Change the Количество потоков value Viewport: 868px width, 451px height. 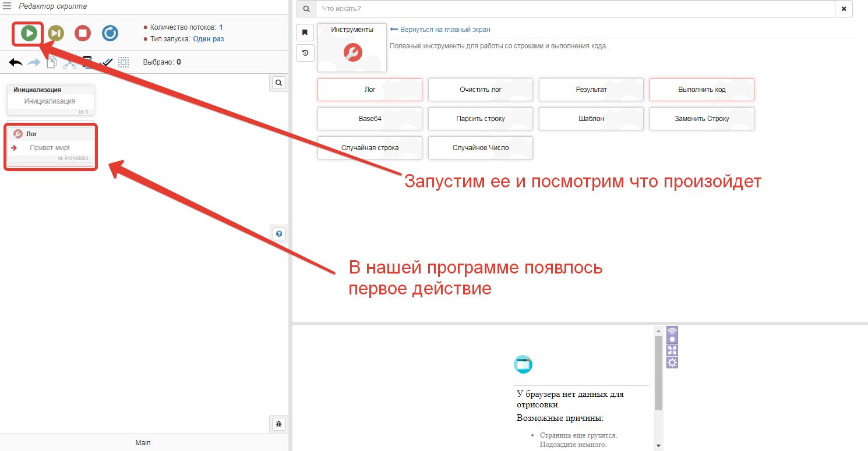[221, 27]
